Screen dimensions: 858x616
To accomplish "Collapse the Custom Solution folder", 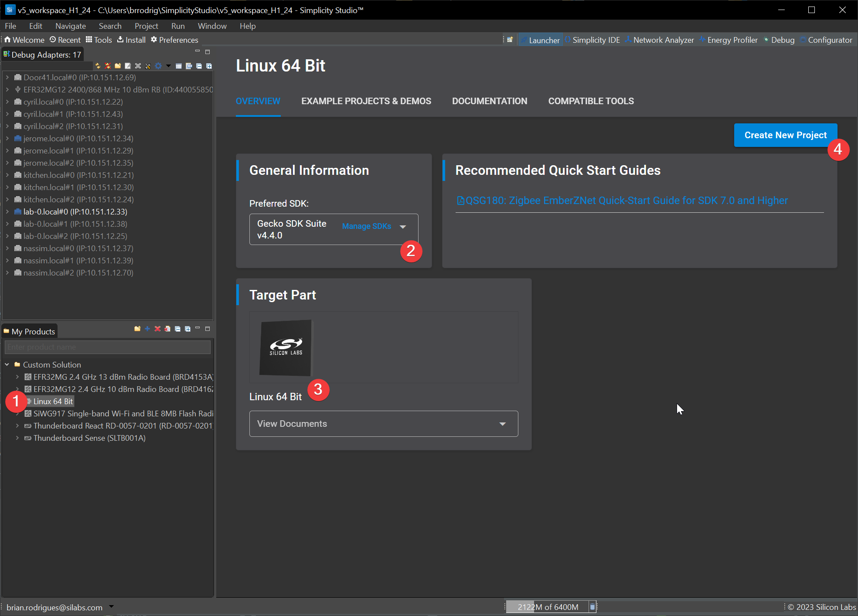I will tap(7, 364).
